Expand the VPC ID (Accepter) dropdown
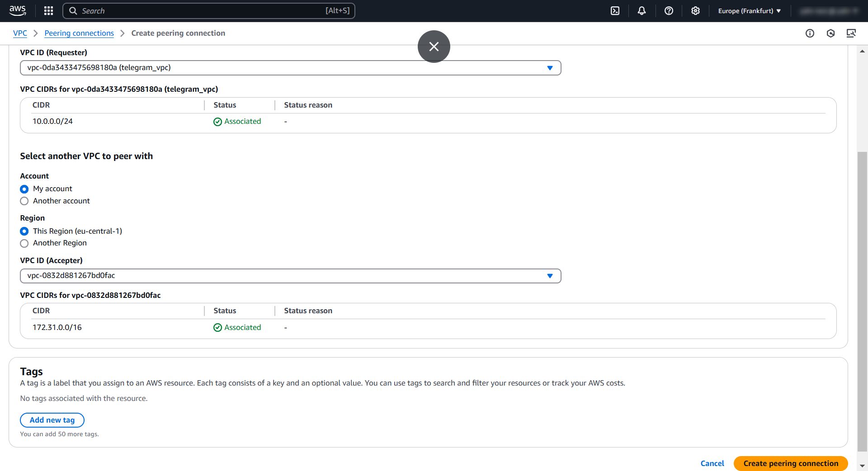 click(x=290, y=276)
